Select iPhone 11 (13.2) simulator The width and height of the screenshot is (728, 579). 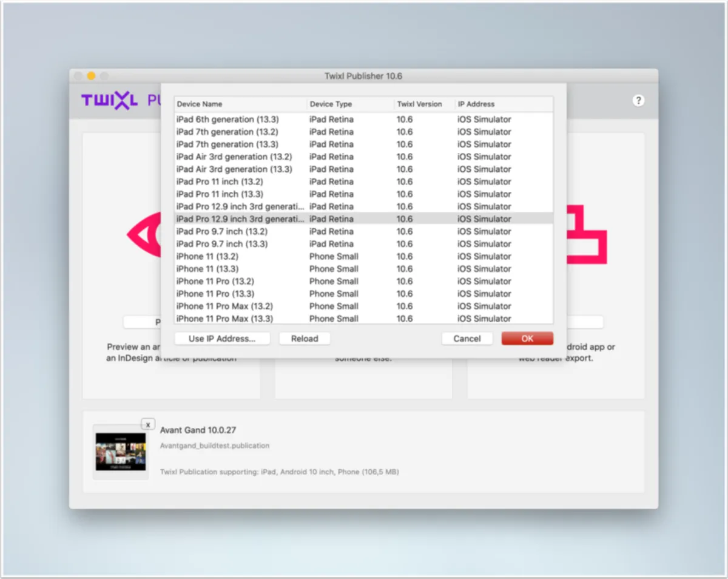(x=363, y=256)
